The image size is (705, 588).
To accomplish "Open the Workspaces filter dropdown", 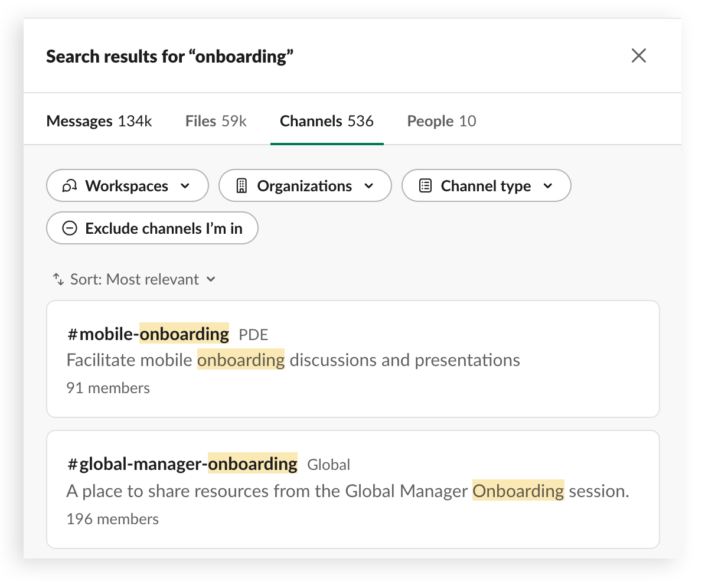I will [x=127, y=185].
